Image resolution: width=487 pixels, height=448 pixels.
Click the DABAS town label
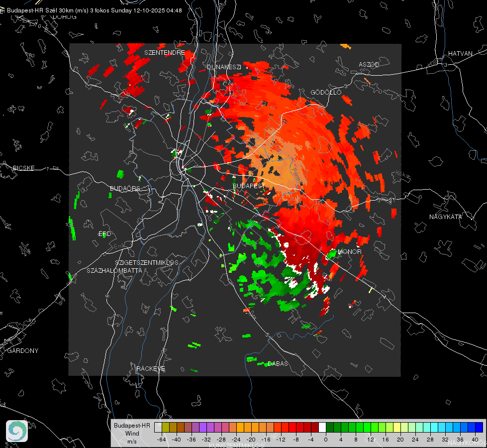click(278, 363)
